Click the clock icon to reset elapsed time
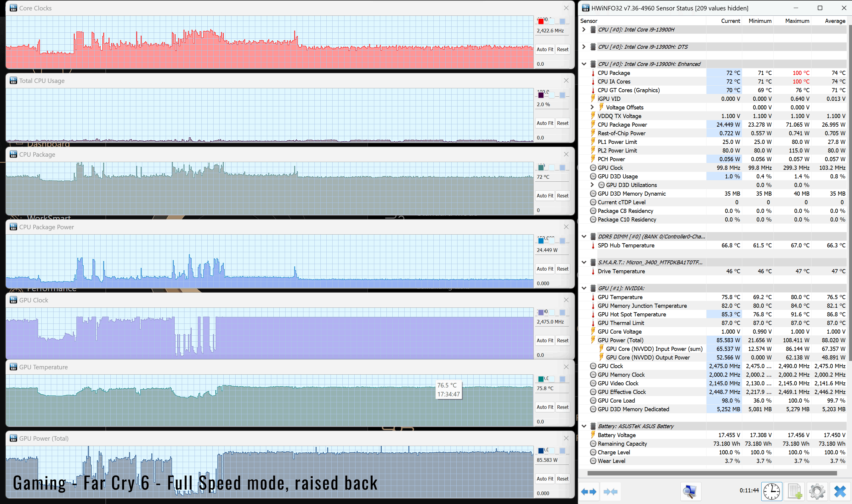The image size is (852, 504). [771, 492]
